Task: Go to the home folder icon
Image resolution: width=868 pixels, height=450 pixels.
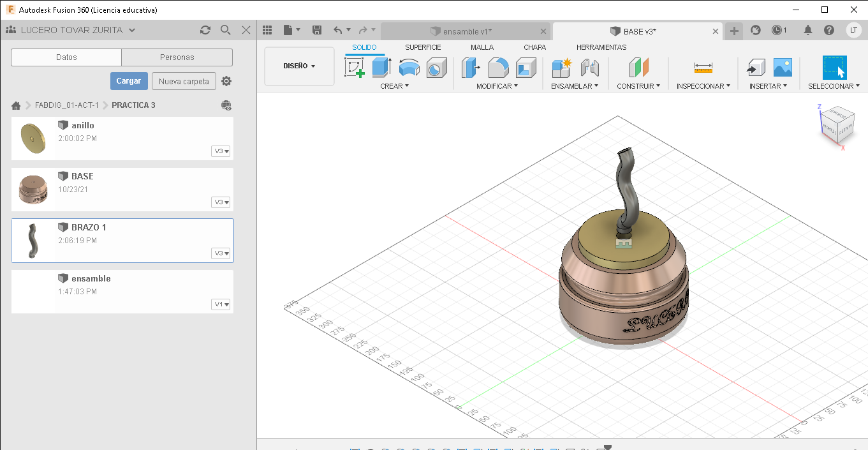Action: click(16, 105)
